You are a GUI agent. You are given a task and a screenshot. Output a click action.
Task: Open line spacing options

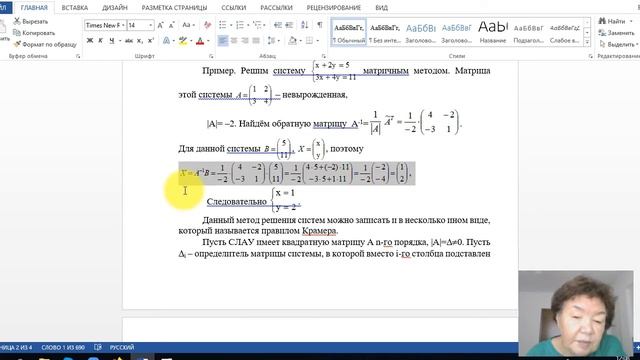[272, 40]
